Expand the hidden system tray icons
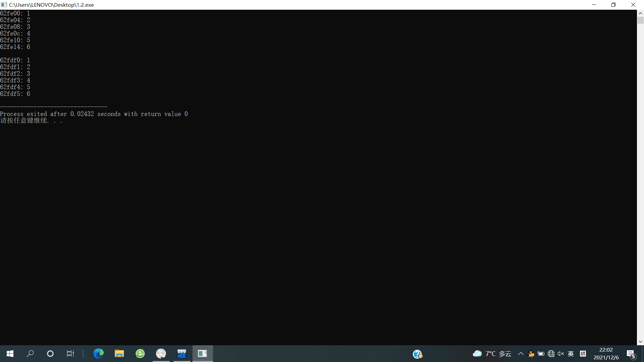The image size is (644, 362). point(521,354)
